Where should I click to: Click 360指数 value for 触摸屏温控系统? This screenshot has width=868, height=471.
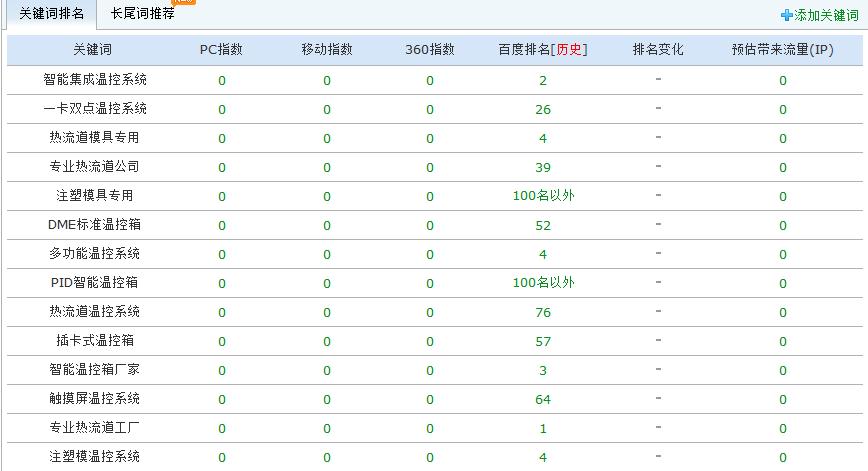click(x=430, y=400)
